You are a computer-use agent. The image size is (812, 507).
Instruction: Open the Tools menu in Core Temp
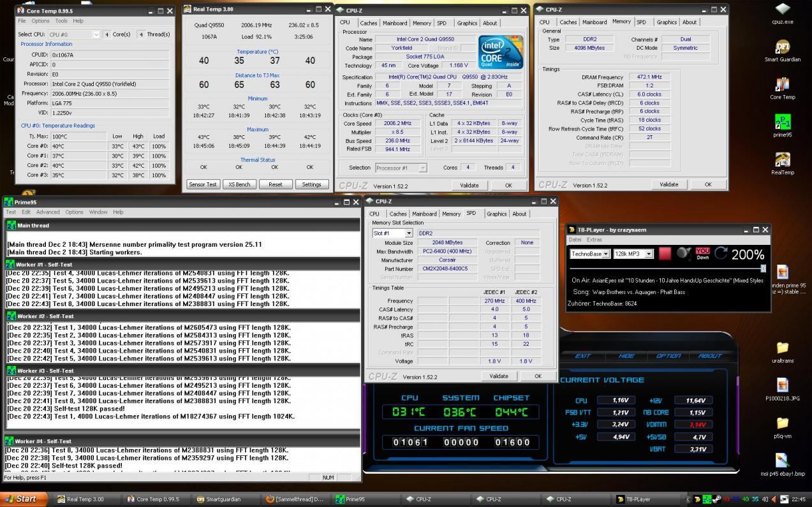(61, 21)
